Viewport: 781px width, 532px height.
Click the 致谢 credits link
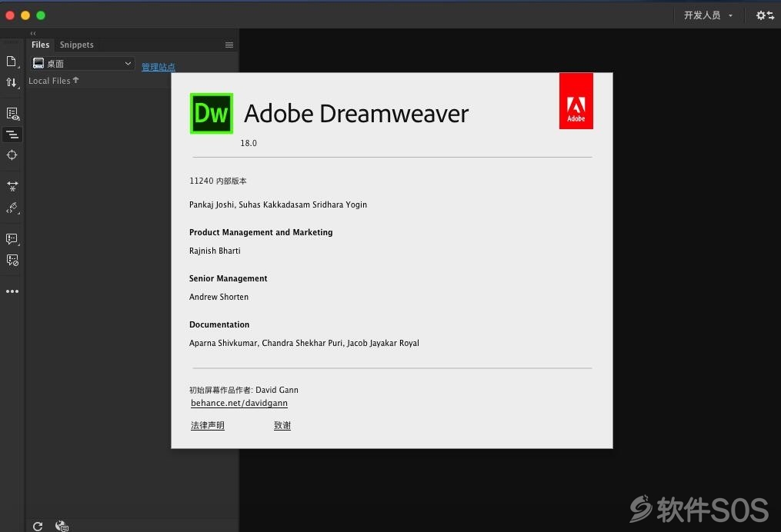[282, 425]
